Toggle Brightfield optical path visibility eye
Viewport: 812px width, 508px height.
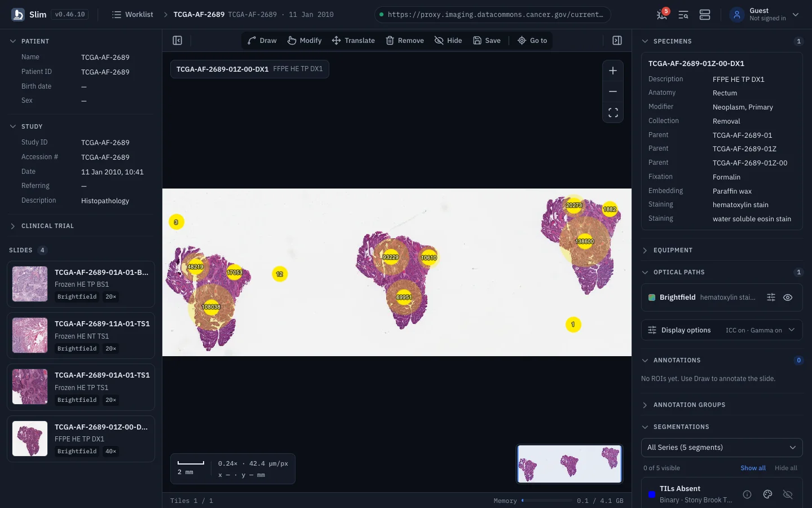click(x=788, y=297)
